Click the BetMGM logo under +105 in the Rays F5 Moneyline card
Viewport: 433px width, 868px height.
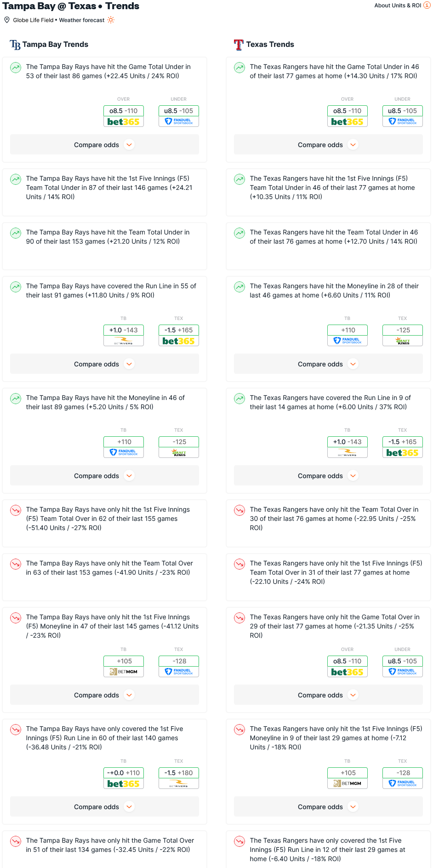124,672
